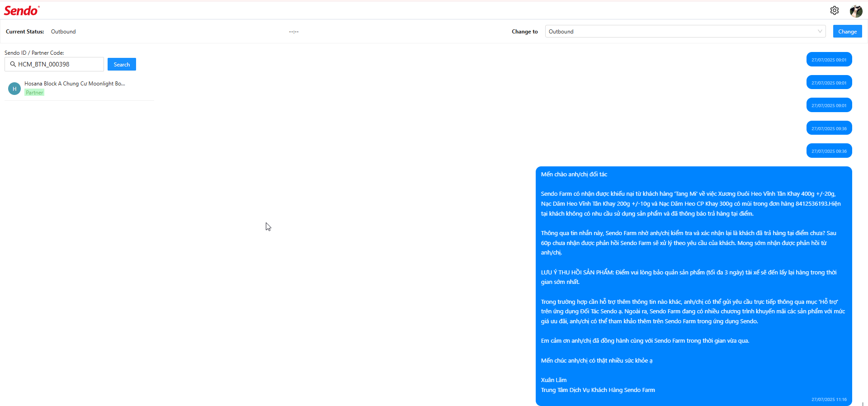Viewport: 868px width, 406px height.
Task: Open the user profile avatar
Action: tap(856, 11)
